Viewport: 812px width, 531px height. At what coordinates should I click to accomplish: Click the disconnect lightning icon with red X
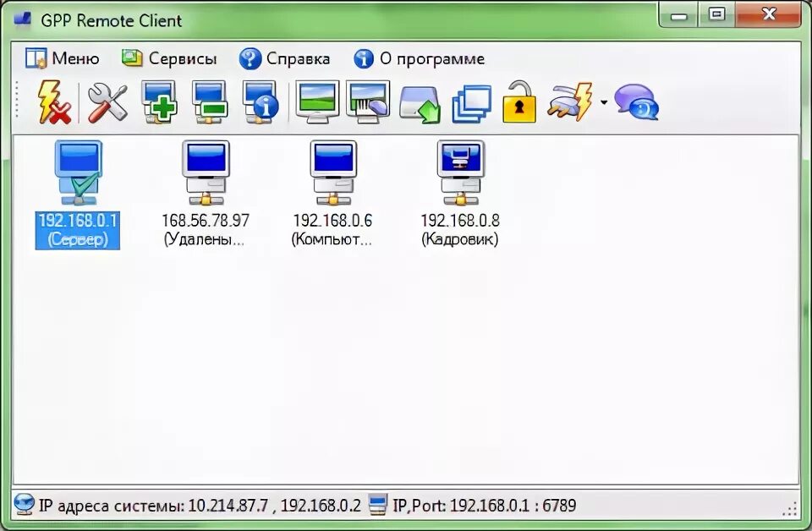[x=54, y=102]
